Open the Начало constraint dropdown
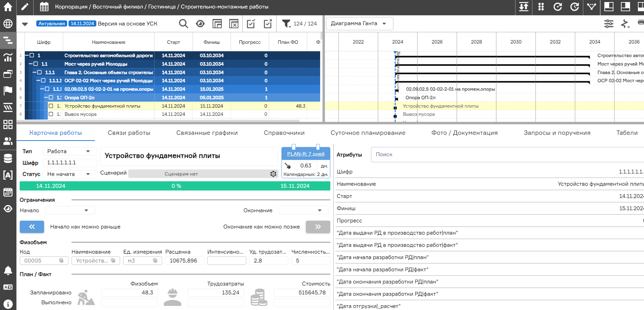The image size is (644, 310). click(x=70, y=210)
